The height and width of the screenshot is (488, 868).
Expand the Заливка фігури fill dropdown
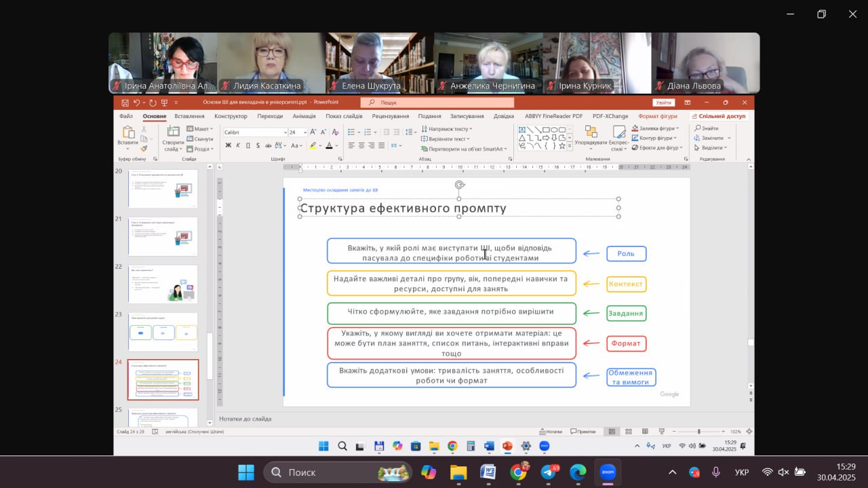click(x=677, y=128)
